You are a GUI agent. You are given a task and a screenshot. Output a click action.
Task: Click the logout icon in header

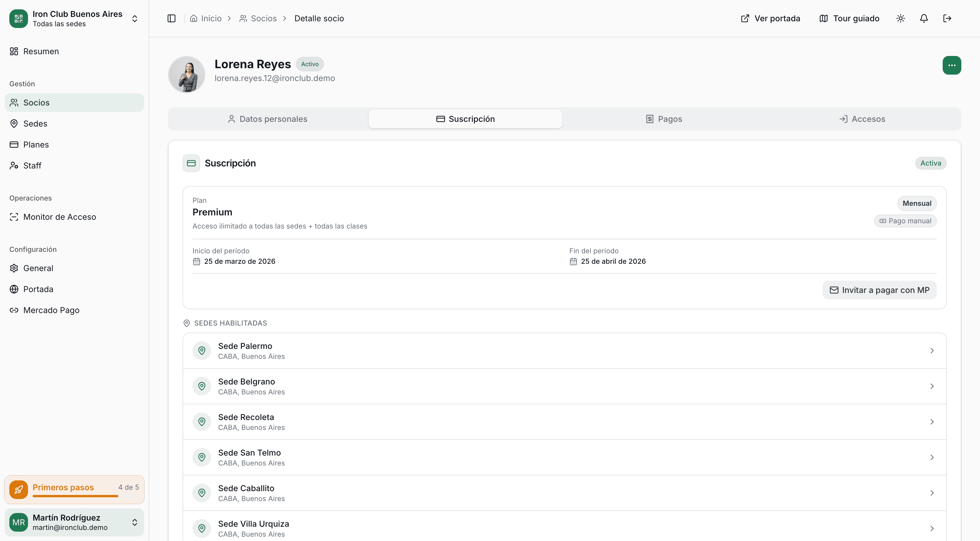[x=947, y=18]
